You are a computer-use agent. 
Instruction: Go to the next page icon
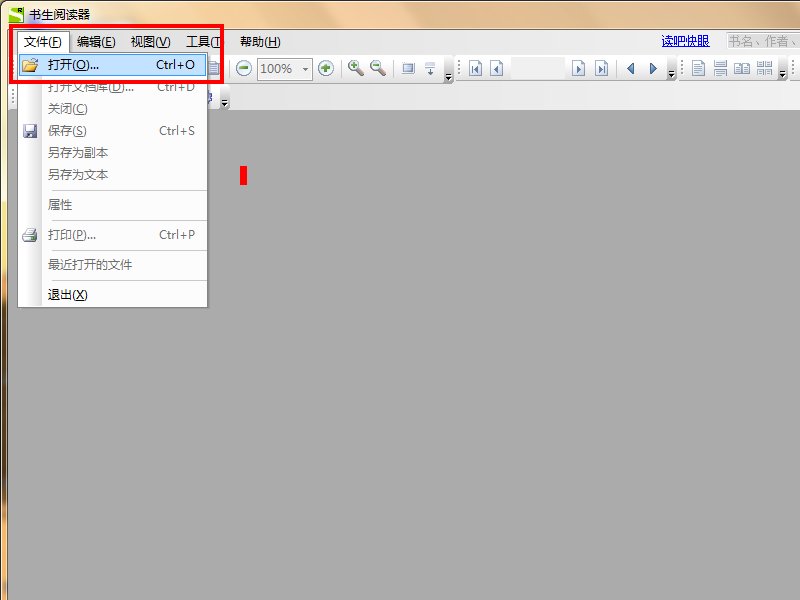(x=578, y=69)
